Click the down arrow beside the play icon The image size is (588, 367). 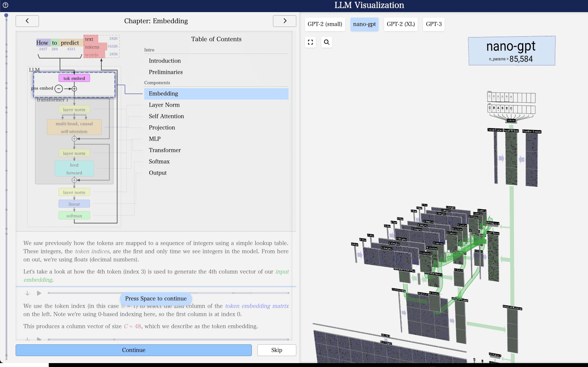tap(27, 293)
